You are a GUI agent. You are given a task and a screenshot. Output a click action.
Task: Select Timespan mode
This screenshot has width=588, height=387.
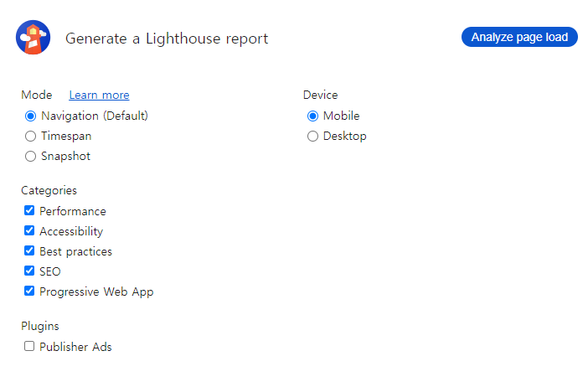pos(30,137)
